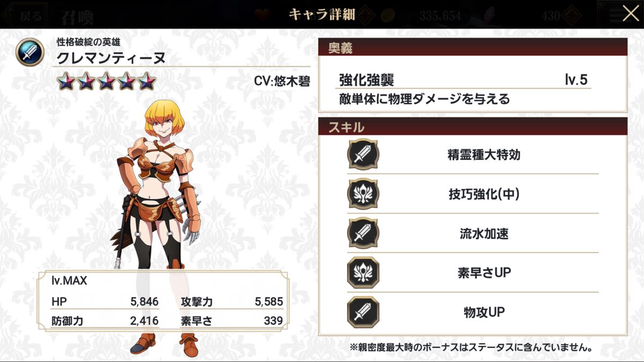644x362 pixels.
Task: Tap the five-star rarity row
Action: tap(106, 82)
